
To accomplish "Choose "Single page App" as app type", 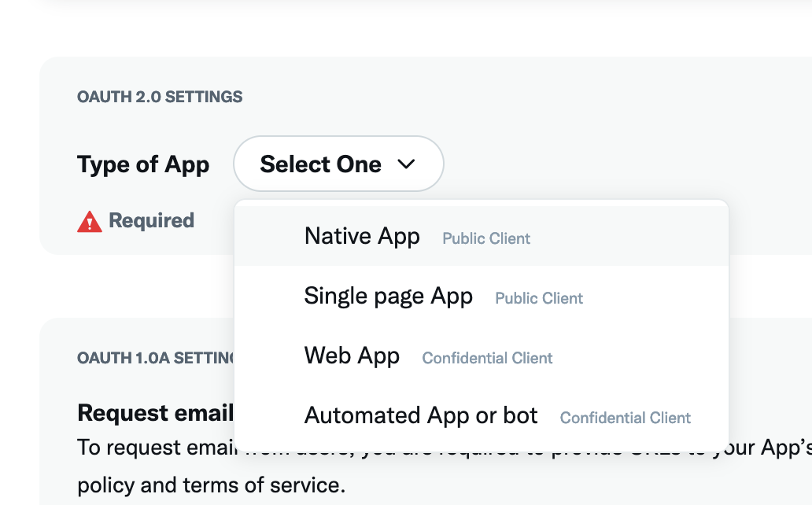I will click(x=388, y=297).
